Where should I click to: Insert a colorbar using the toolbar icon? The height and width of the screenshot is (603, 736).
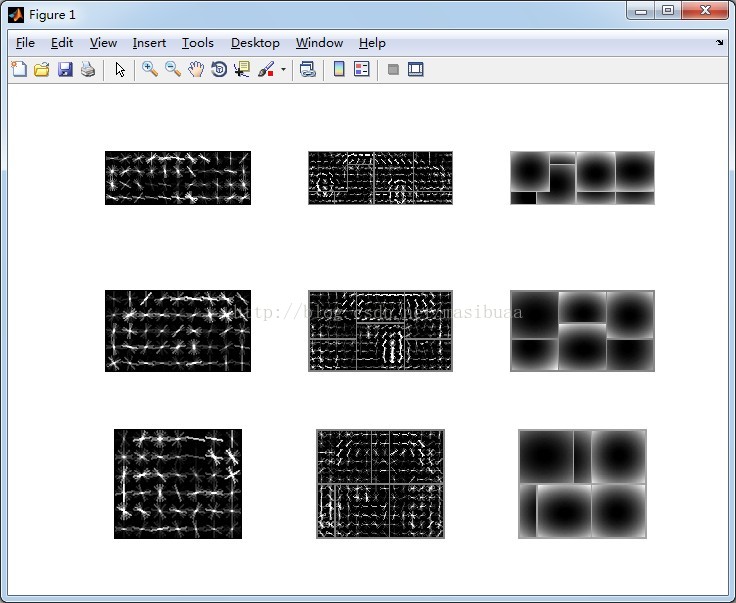[x=339, y=69]
